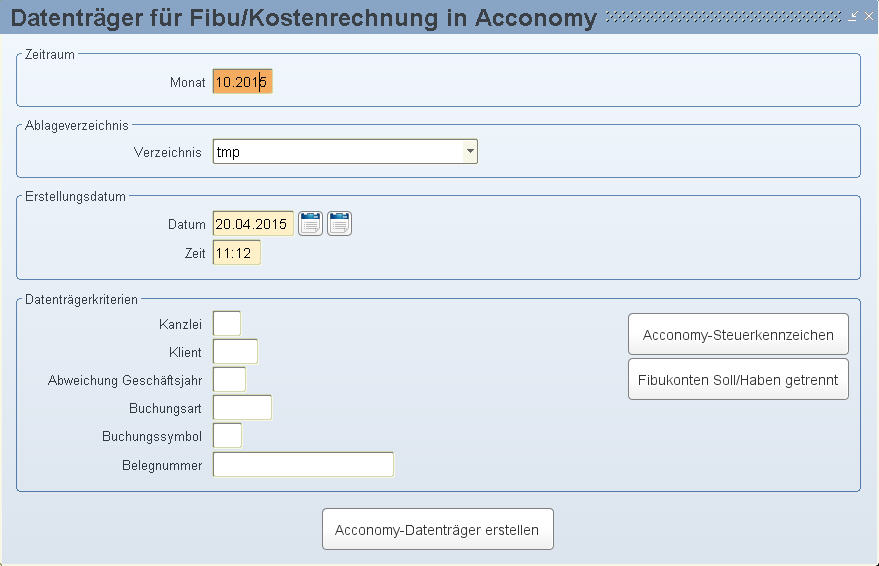Click the Buchungsart input field

click(242, 407)
